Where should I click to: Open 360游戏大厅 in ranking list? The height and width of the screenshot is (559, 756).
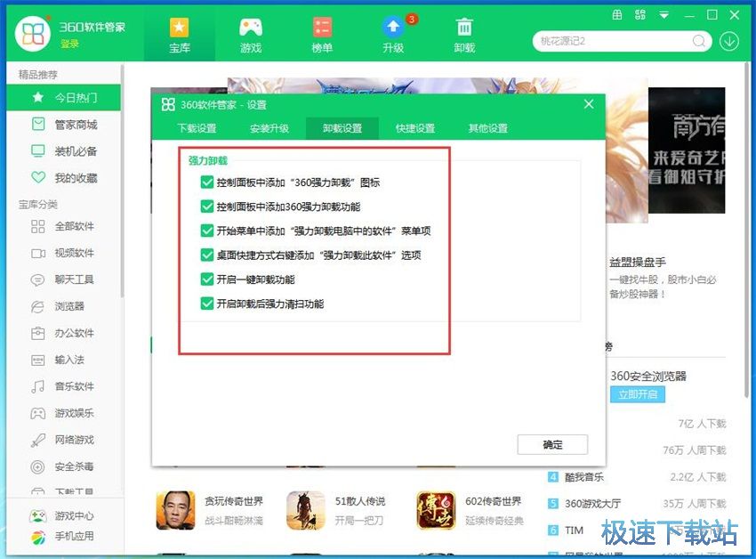coord(592,504)
